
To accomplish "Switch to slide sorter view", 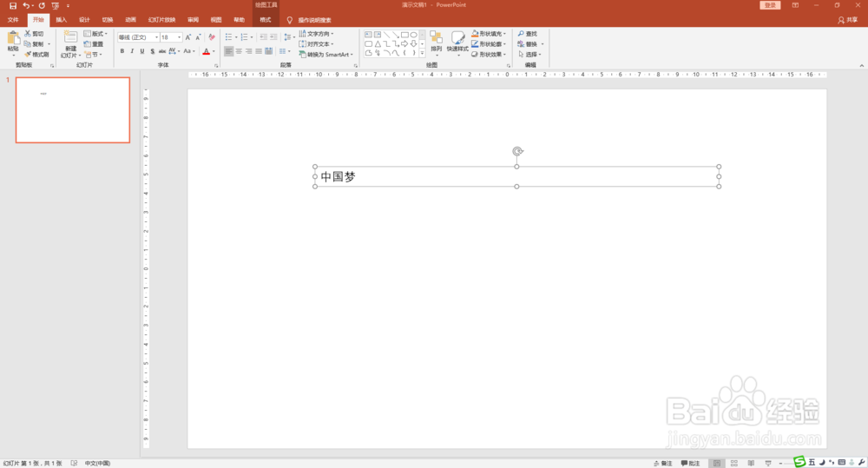I will 734,463.
